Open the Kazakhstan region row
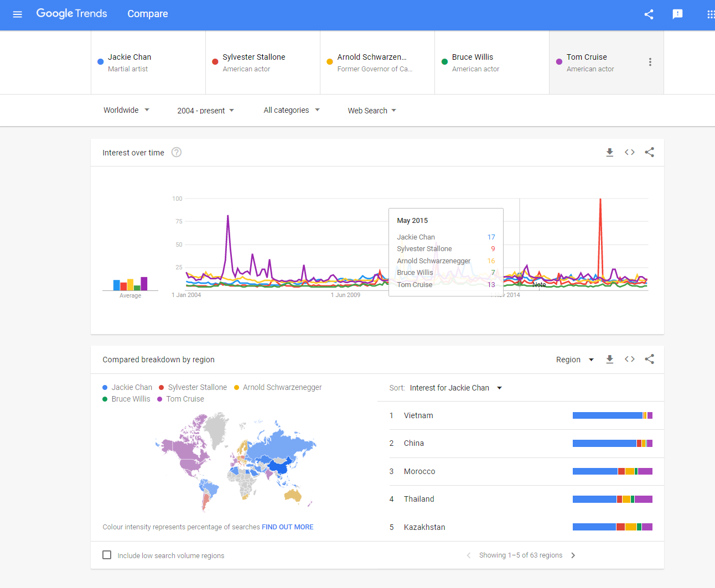This screenshot has width=715, height=588. coord(521,527)
